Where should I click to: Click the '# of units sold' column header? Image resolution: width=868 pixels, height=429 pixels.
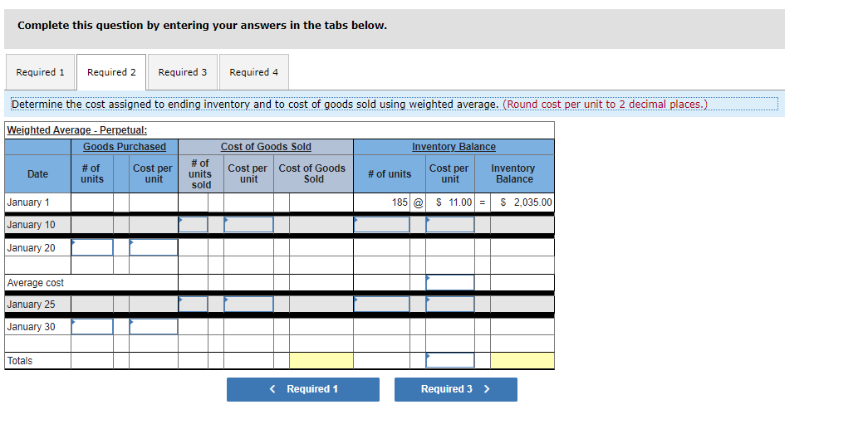[201, 173]
